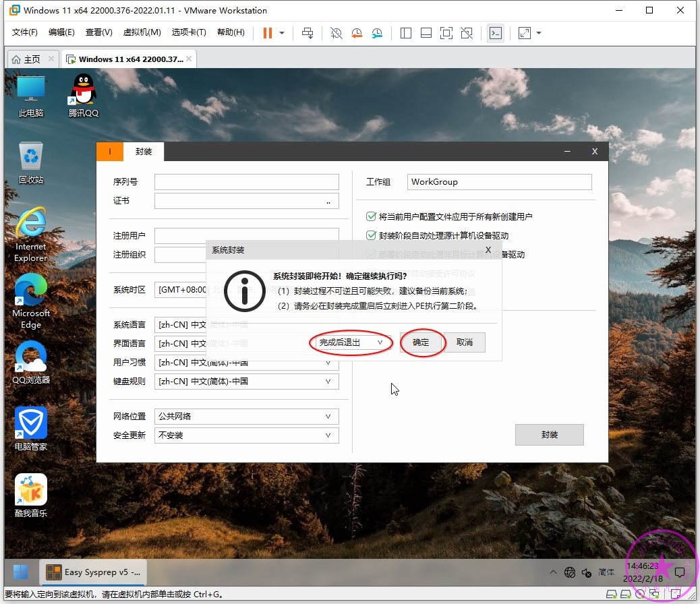This screenshot has height=604, width=700.
Task: Close the Windows 11 VM tab
Action: click(189, 59)
